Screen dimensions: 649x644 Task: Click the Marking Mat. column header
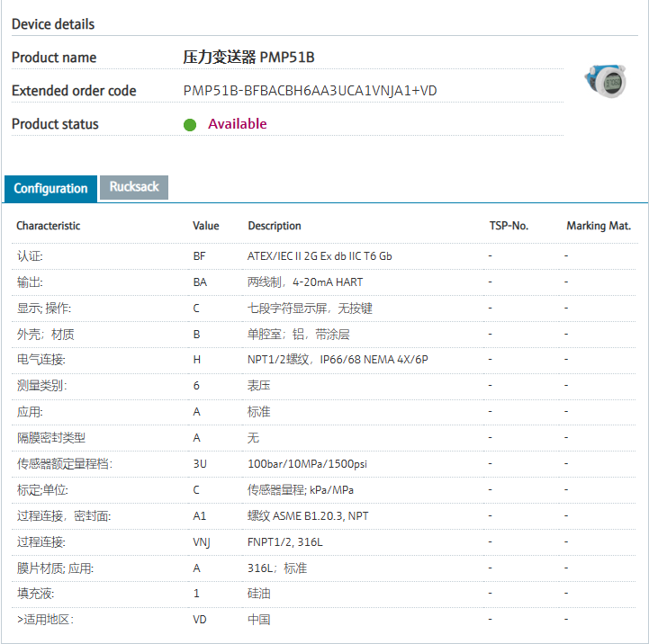(x=599, y=226)
